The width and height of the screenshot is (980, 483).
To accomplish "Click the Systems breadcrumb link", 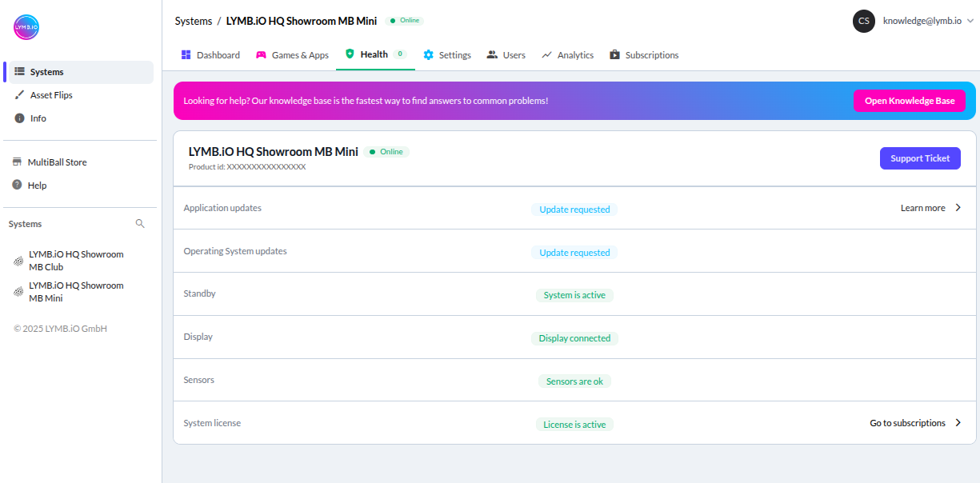I will 193,21.
